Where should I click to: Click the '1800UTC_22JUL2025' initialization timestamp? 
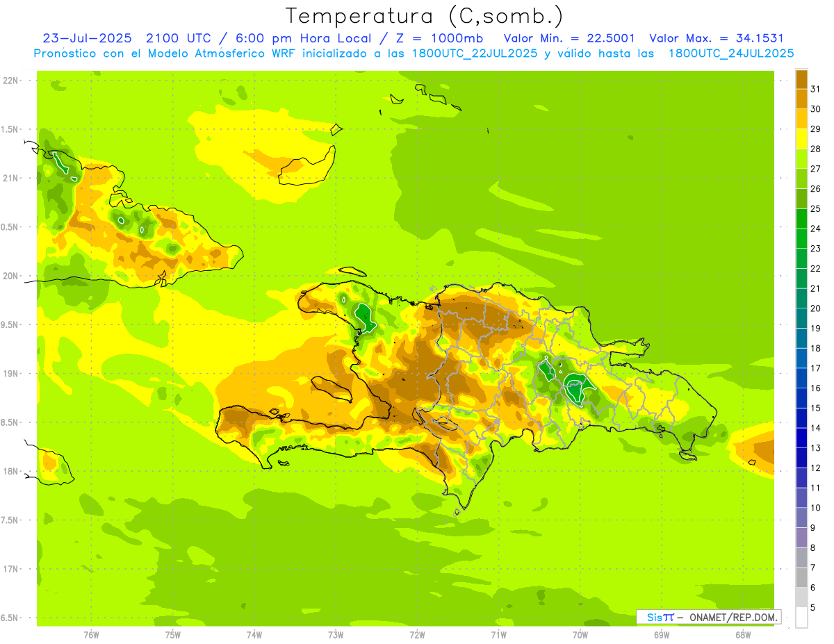(x=475, y=53)
